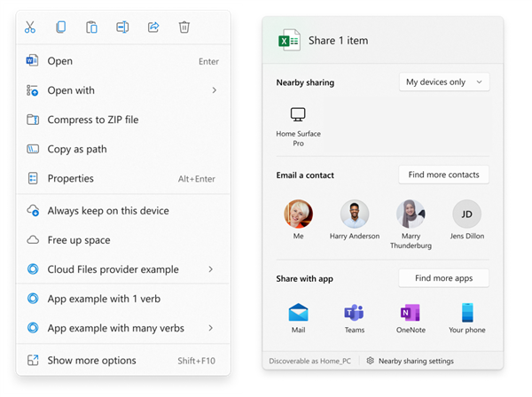532x397 pixels.
Task: Select Compress to ZIP file
Action: 92,120
